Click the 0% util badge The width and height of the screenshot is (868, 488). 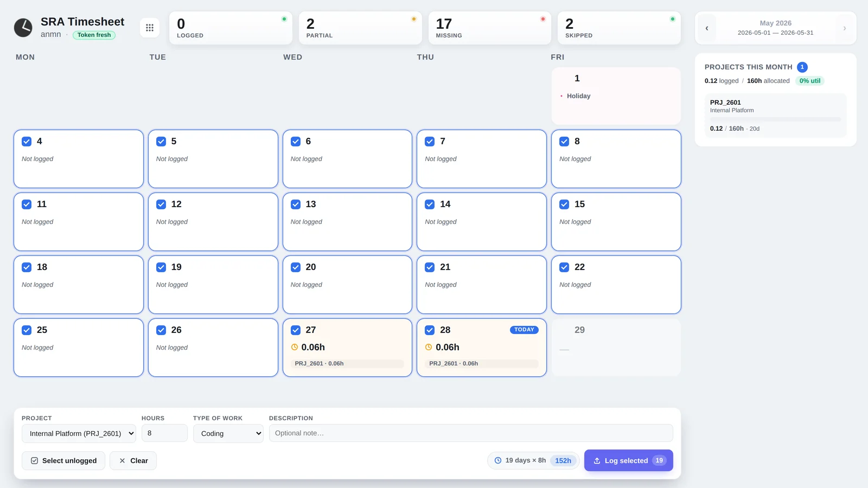(810, 81)
